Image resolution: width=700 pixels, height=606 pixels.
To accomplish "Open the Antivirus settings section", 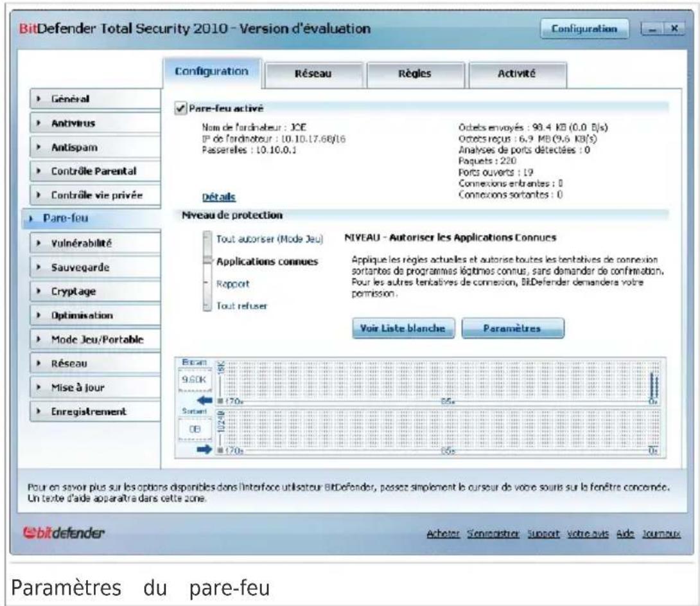I will point(95,123).
